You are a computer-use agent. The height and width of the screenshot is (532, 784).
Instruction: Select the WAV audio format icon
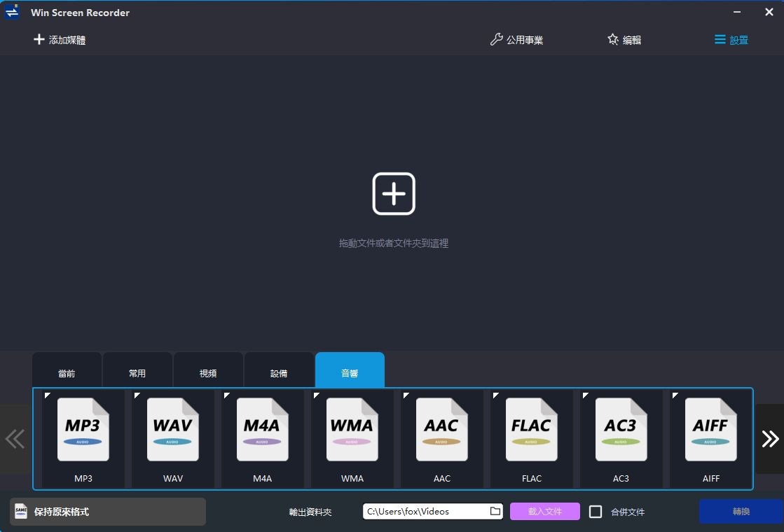tap(172, 429)
